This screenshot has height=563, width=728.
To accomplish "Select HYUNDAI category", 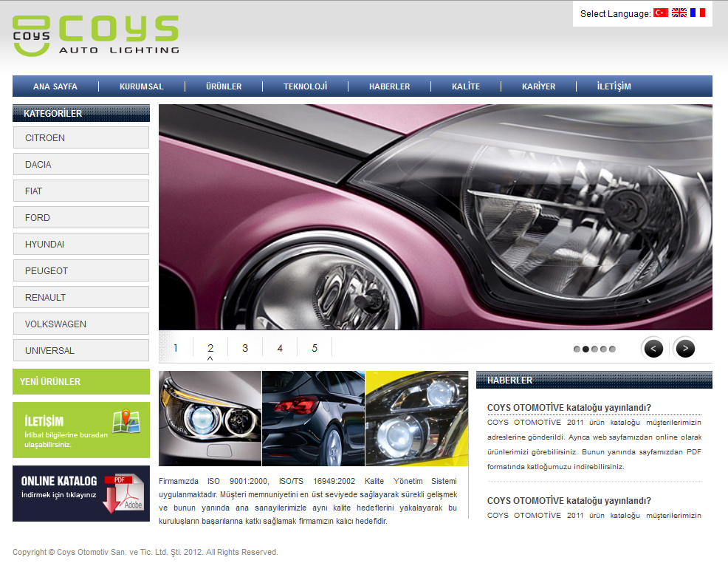I will coord(81,244).
